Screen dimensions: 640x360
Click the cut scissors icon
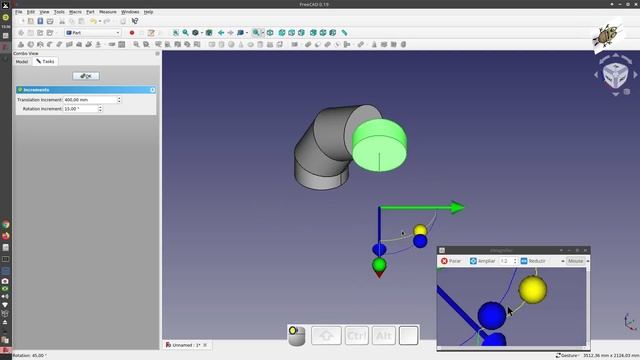(62, 21)
